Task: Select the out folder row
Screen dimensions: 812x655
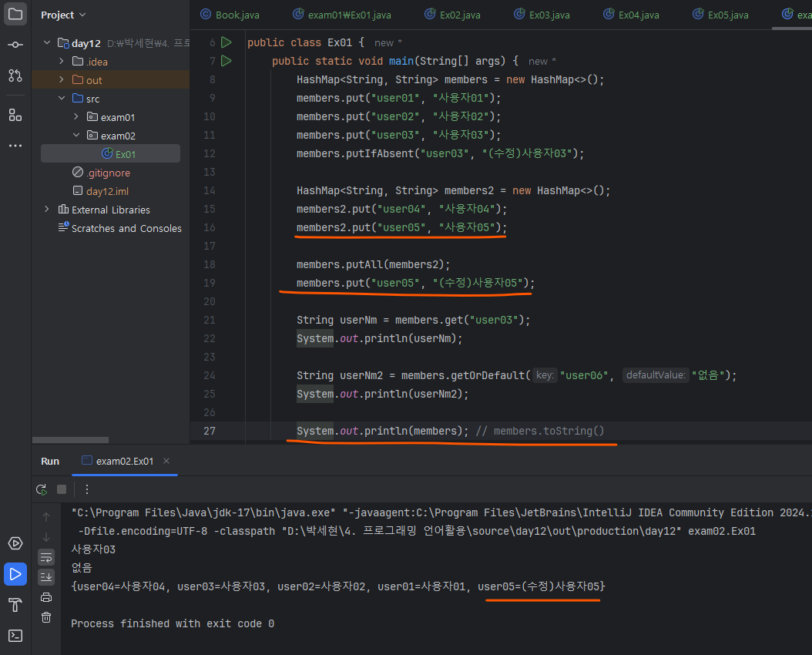Action: (110, 79)
